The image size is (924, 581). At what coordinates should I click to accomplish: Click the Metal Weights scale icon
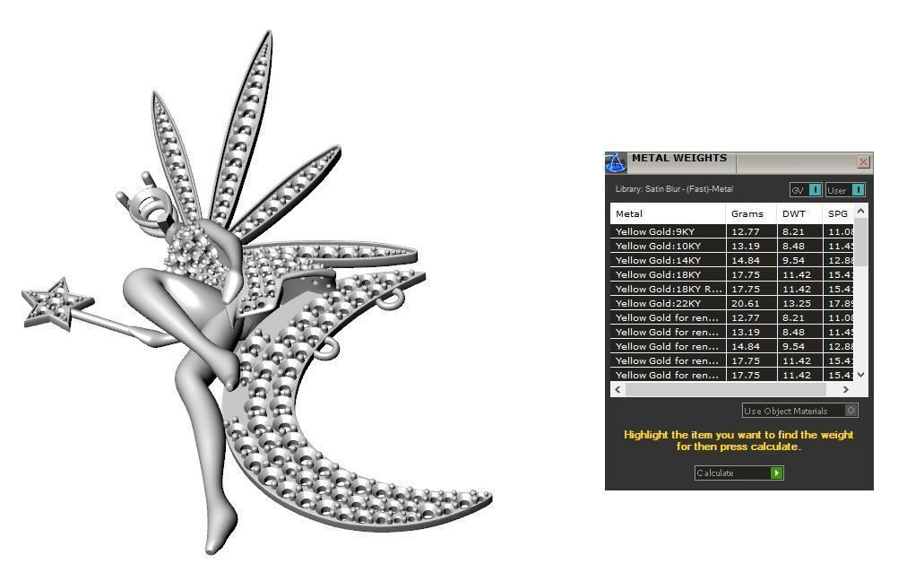click(x=616, y=162)
